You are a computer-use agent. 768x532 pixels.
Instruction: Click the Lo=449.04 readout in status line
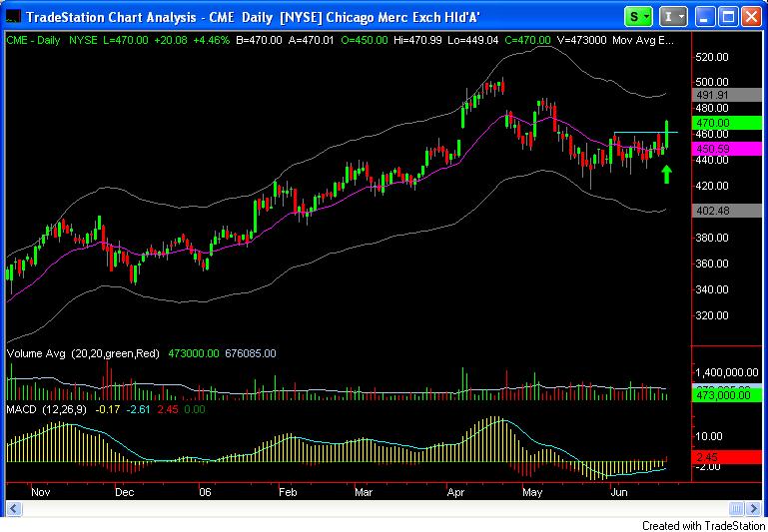click(x=473, y=41)
